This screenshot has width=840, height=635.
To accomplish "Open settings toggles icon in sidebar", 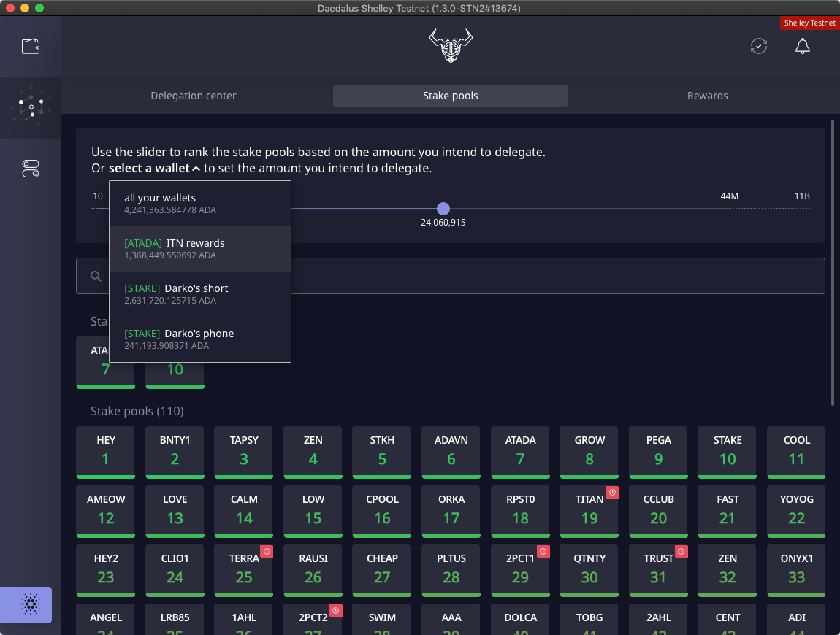I will tap(31, 169).
